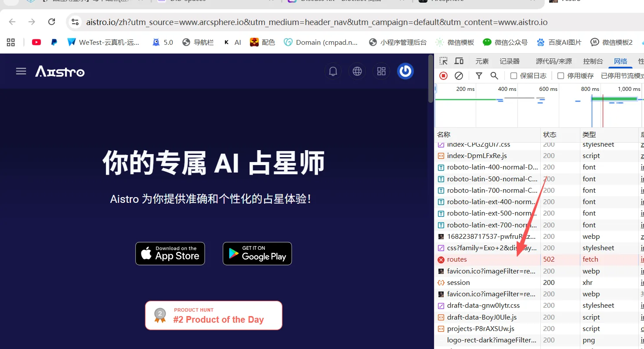Select the session xhr request
644x349 pixels.
[539, 282]
